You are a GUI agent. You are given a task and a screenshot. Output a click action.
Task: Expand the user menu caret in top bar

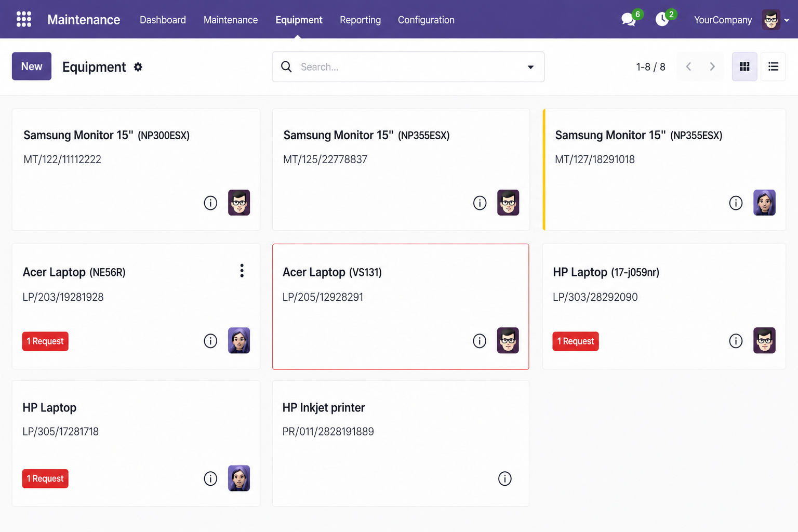(787, 20)
